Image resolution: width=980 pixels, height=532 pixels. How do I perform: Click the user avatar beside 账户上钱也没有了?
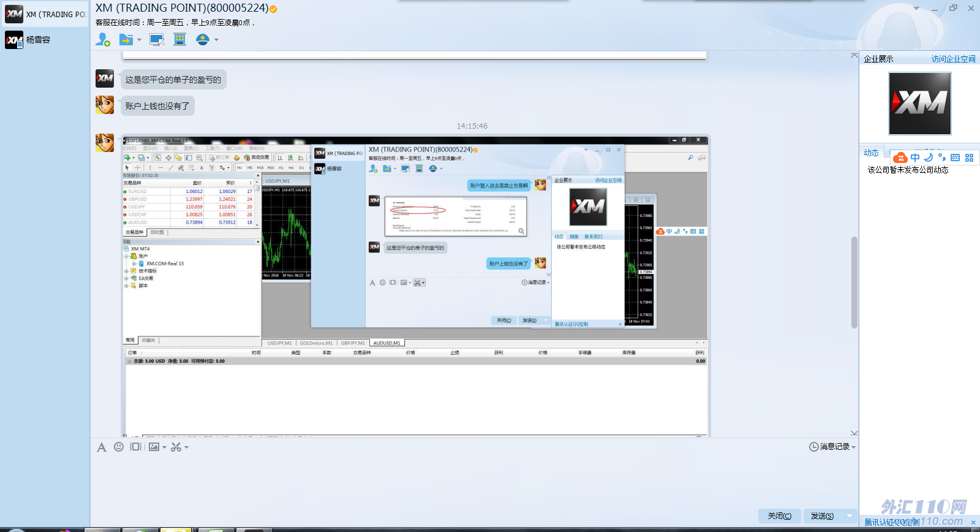pos(105,105)
